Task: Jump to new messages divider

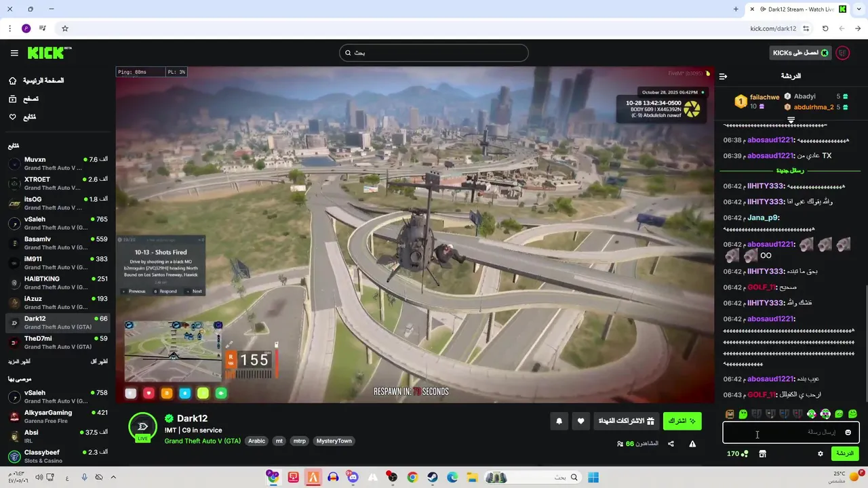Action: pos(790,171)
